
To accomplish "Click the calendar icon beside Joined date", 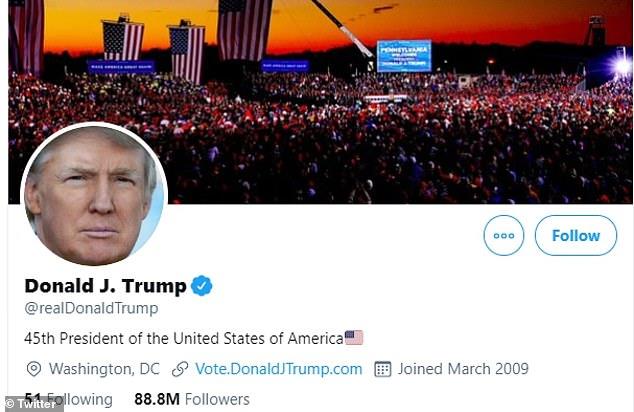I will pos(383,369).
